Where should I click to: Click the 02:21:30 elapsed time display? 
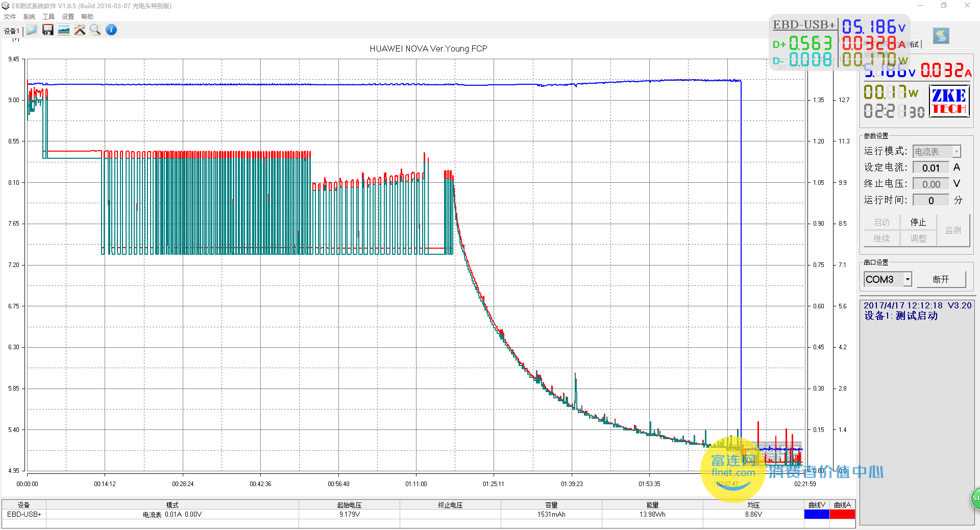click(x=894, y=111)
